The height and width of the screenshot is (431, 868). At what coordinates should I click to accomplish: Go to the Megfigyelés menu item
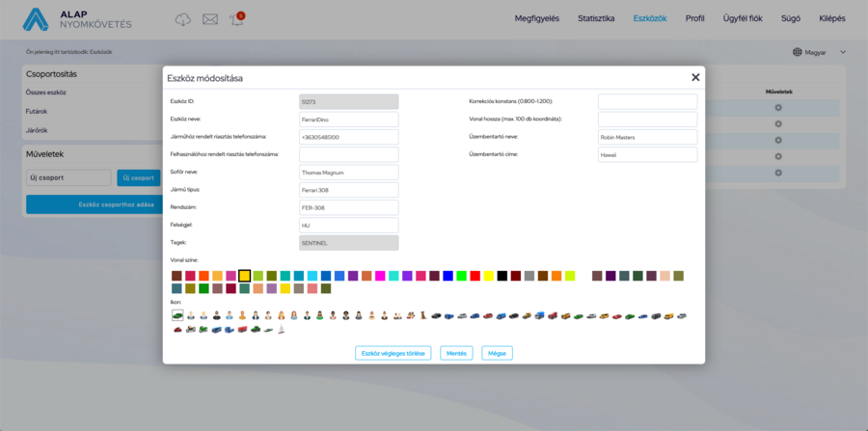pyautogui.click(x=537, y=18)
